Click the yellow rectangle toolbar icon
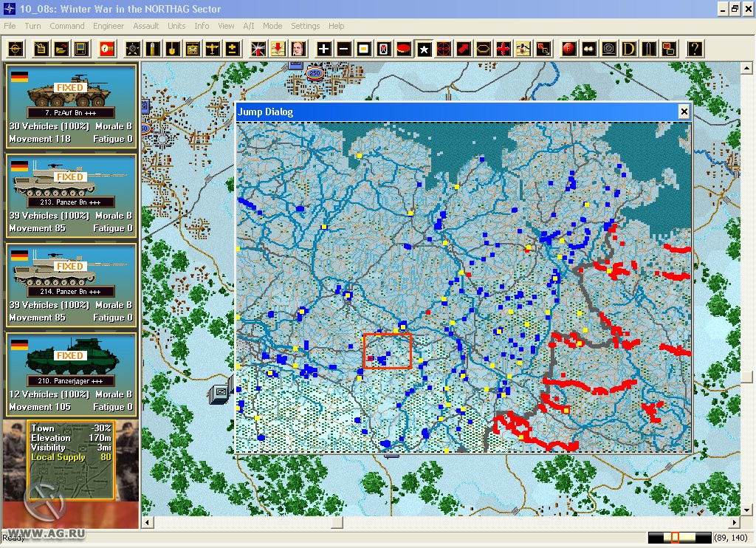The width and height of the screenshot is (756, 548). coord(364,49)
